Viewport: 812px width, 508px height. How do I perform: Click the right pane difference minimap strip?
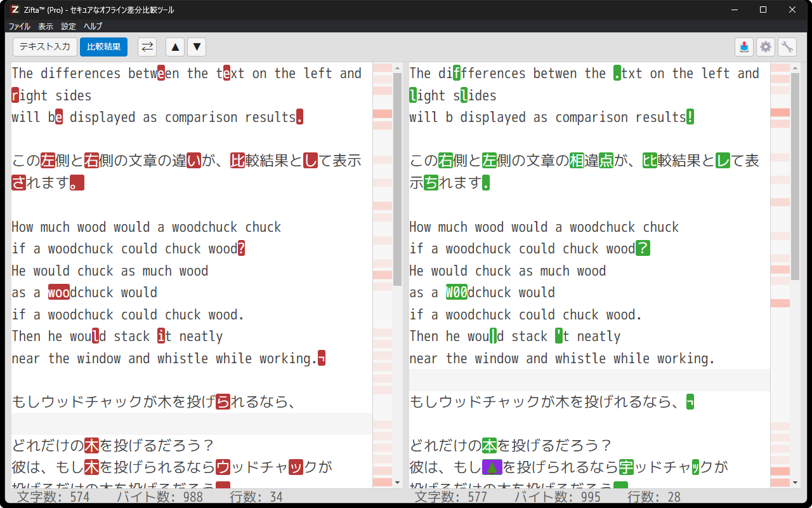click(780, 254)
